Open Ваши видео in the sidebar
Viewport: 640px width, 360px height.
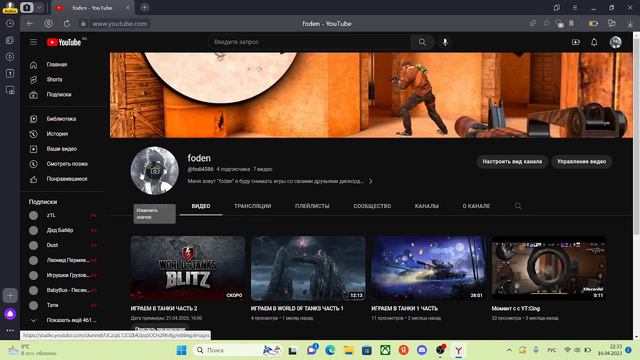point(62,149)
